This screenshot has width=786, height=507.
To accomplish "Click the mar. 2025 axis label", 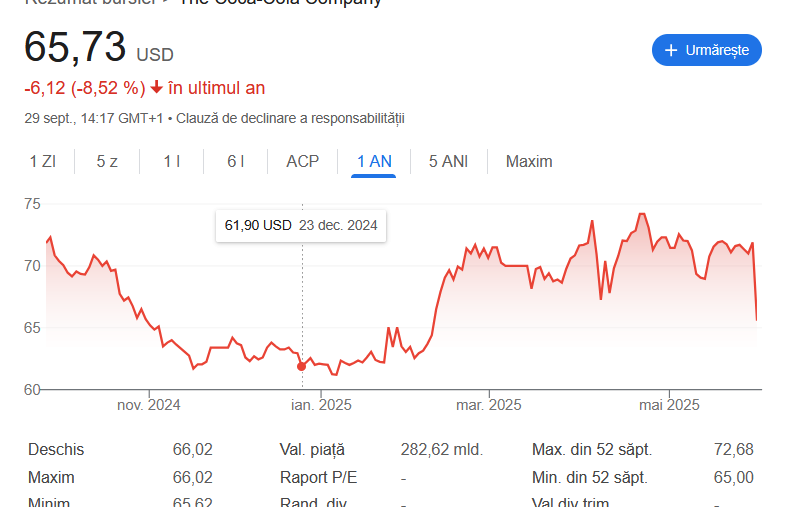I will [489, 405].
